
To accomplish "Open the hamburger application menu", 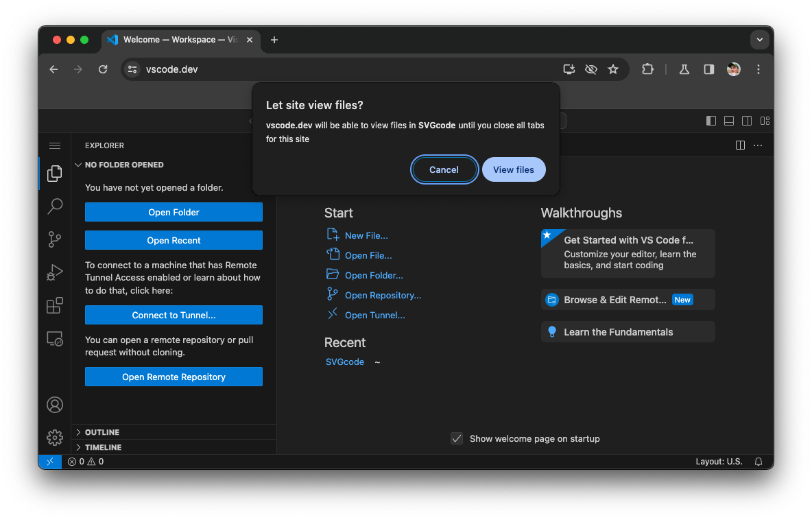I will point(55,145).
